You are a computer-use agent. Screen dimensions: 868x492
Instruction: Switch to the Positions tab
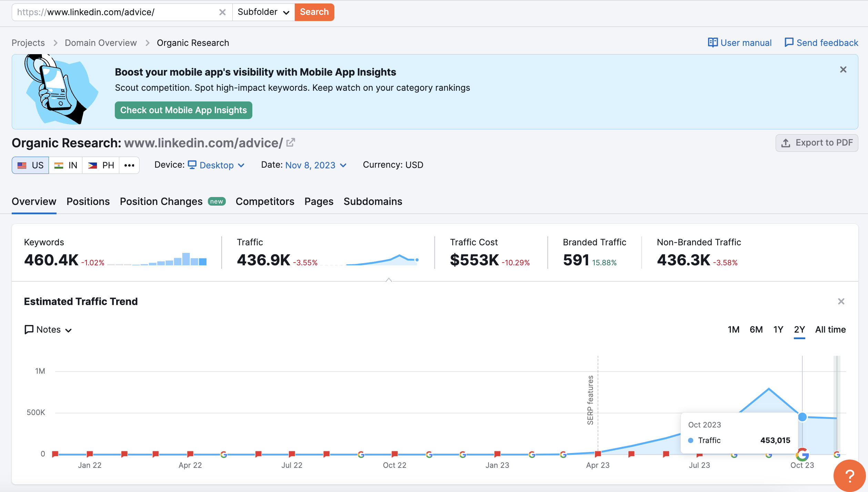(88, 201)
